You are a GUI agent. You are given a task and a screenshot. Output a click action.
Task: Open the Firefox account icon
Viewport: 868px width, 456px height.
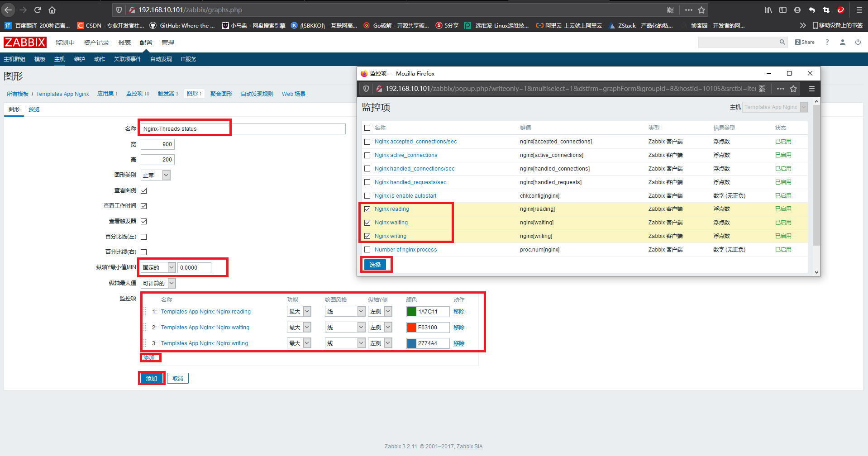tap(797, 10)
